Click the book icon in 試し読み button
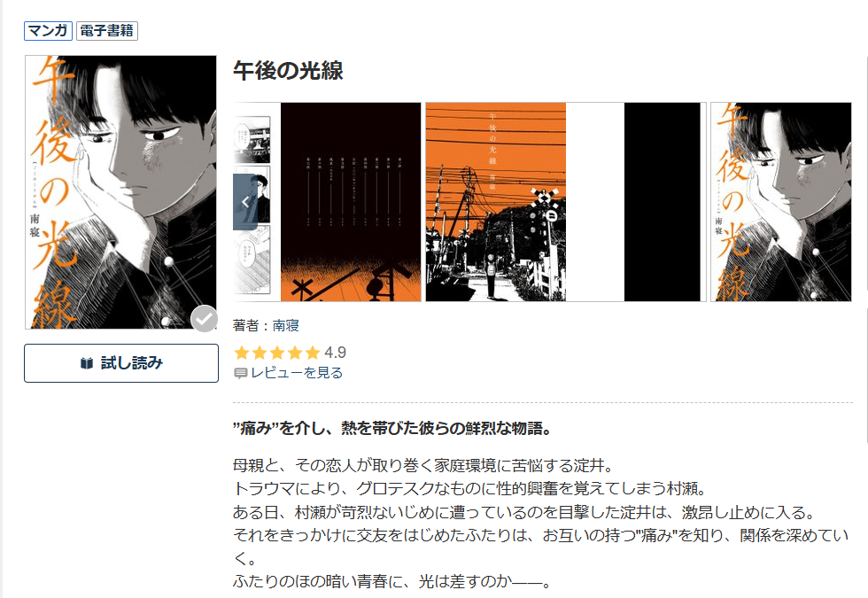This screenshot has width=868, height=598. point(87,363)
